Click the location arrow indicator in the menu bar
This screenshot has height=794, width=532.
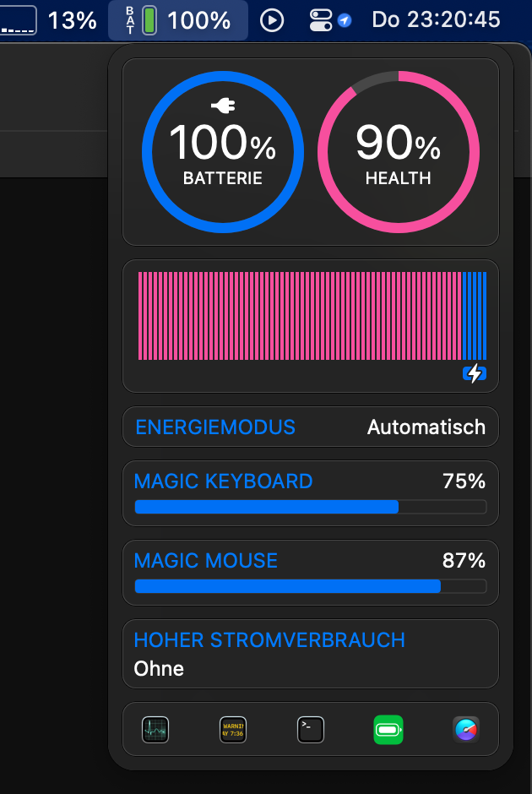(345, 20)
